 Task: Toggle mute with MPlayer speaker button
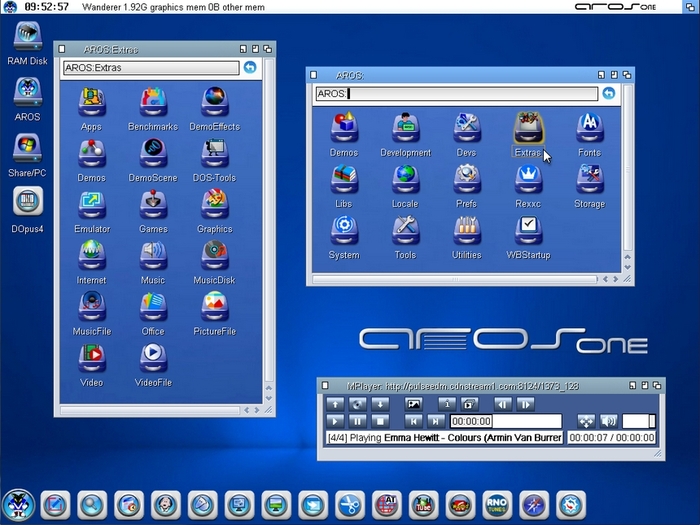(608, 421)
